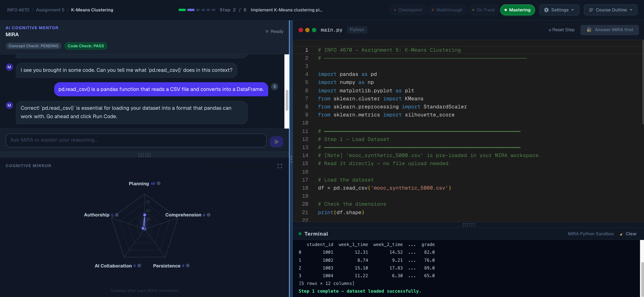Select the On Track mode pill

[x=483, y=10]
